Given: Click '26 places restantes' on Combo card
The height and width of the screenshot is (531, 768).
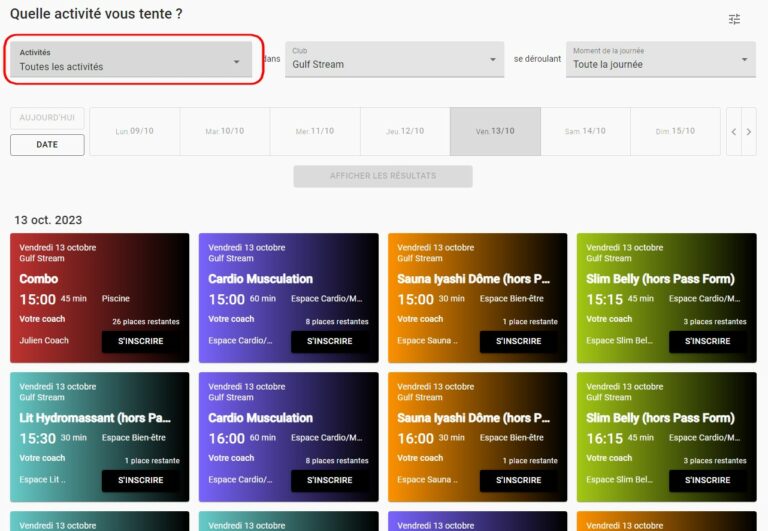Looking at the screenshot, I should pyautogui.click(x=146, y=322).
